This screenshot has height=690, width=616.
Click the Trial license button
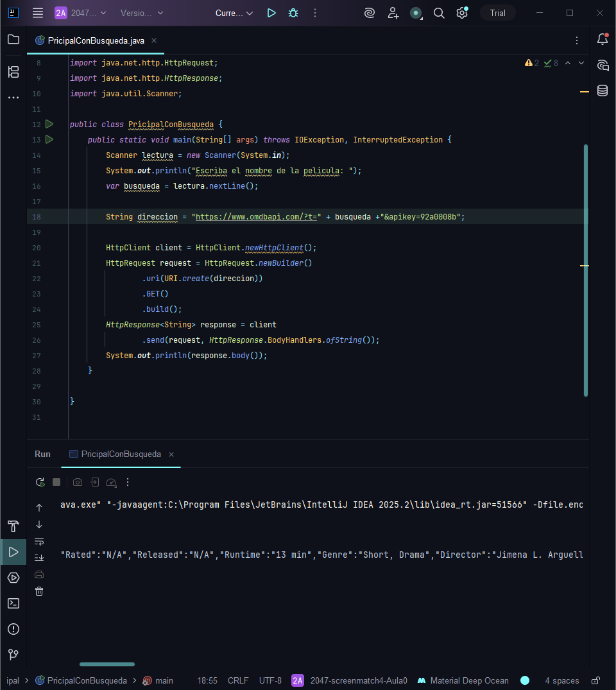(x=498, y=13)
